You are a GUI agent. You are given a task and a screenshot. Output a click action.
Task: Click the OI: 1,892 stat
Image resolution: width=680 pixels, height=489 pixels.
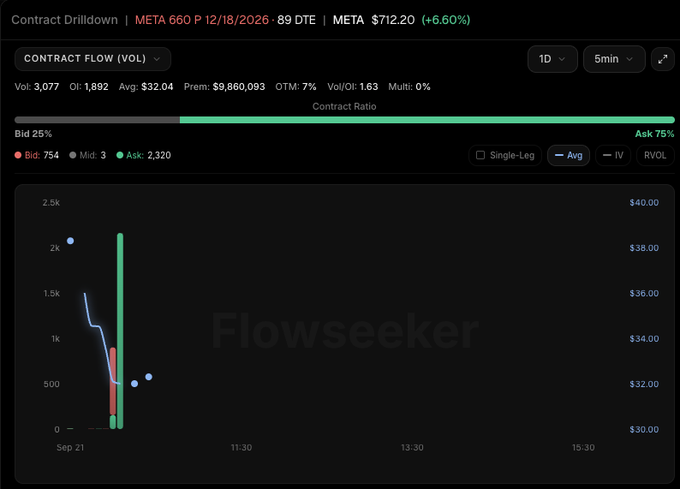89,87
